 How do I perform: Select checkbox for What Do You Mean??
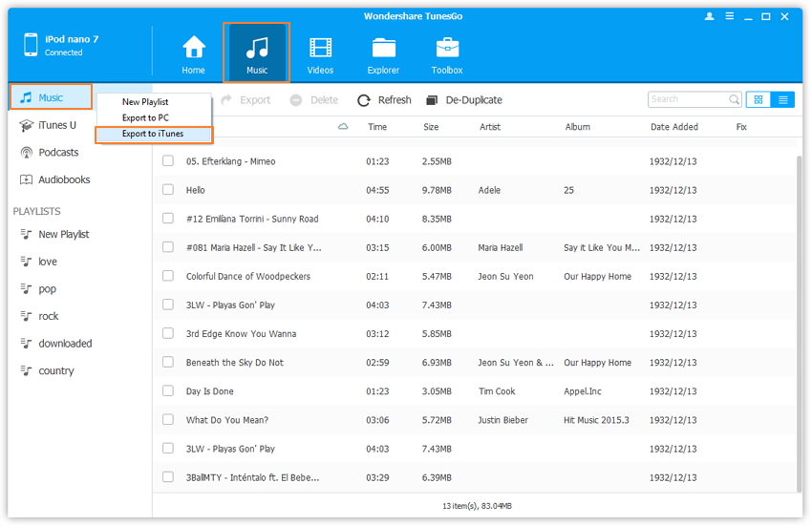168,419
